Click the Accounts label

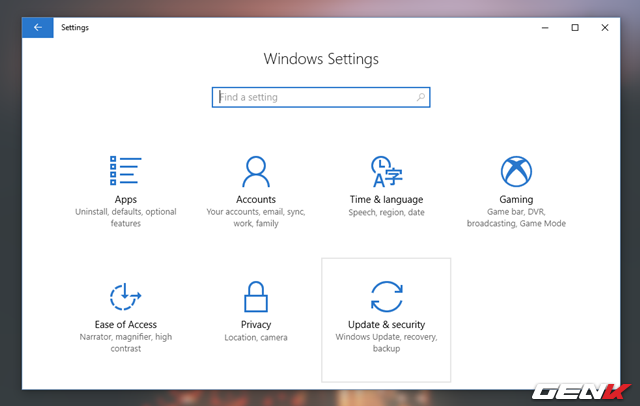pos(256,200)
